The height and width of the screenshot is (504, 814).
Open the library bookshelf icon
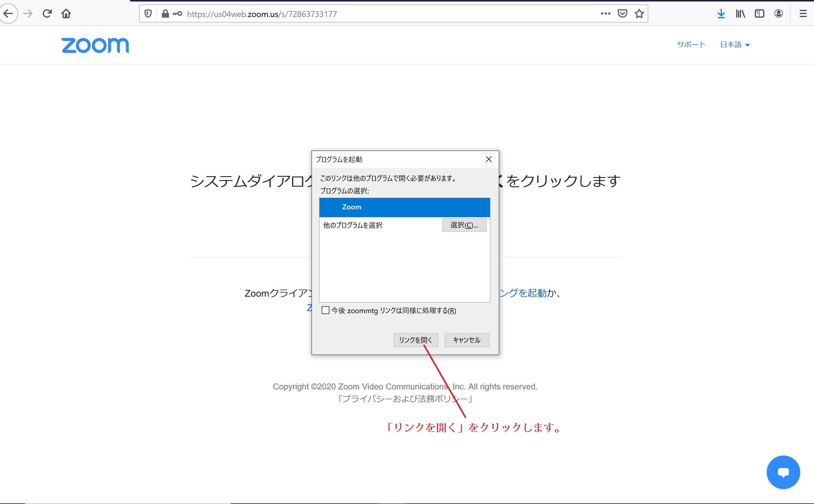tap(740, 14)
